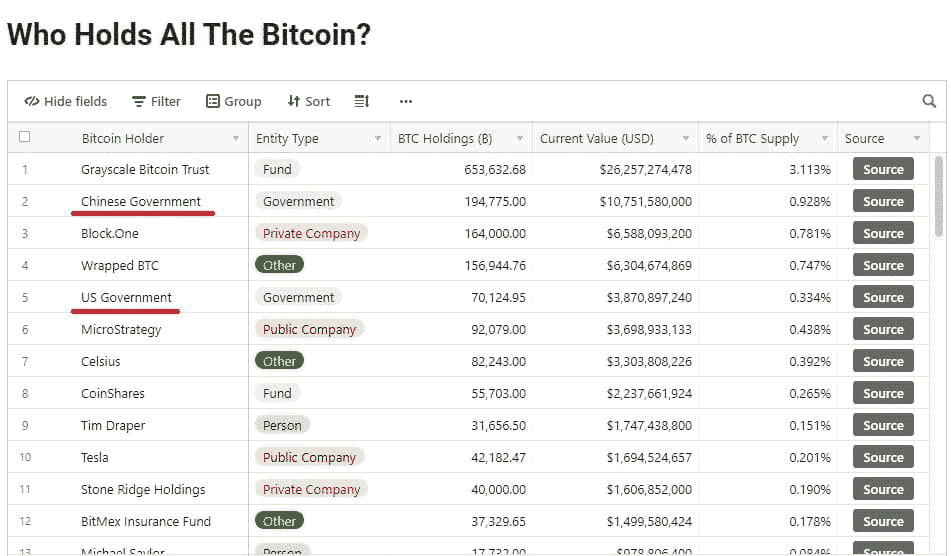Click the vertical scrollbar thumb of table
Image resolution: width=951 pixels, height=556 pixels.
coord(939,196)
